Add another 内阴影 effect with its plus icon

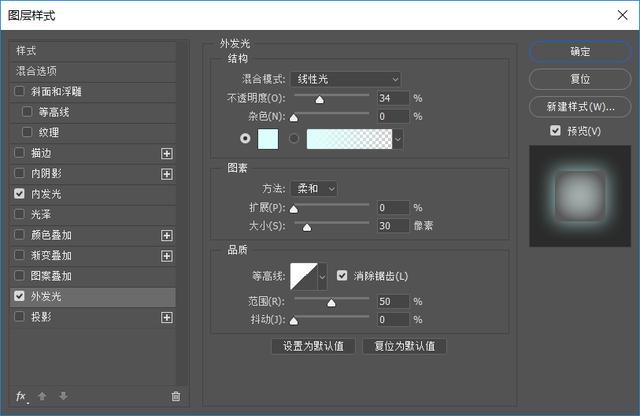[167, 174]
